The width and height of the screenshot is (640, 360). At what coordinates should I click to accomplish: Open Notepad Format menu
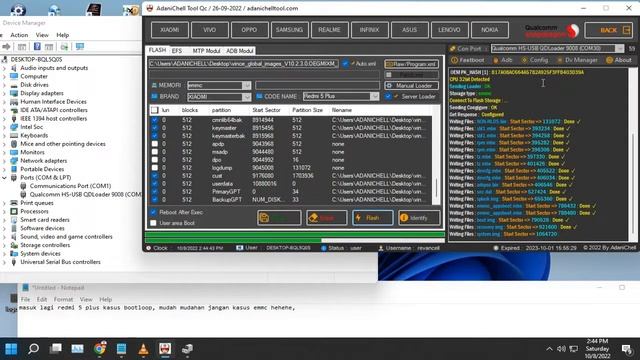pyautogui.click(x=63, y=299)
